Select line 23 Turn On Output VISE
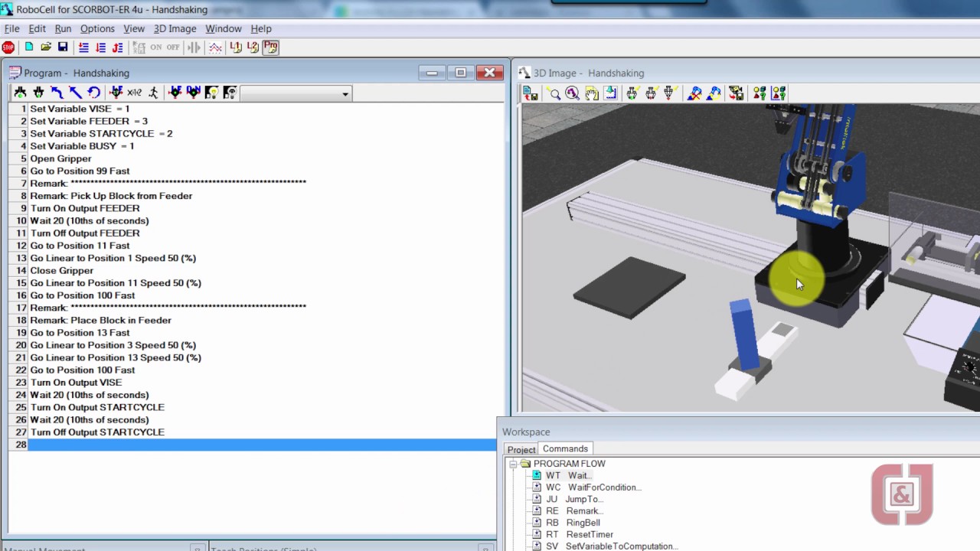 [76, 383]
